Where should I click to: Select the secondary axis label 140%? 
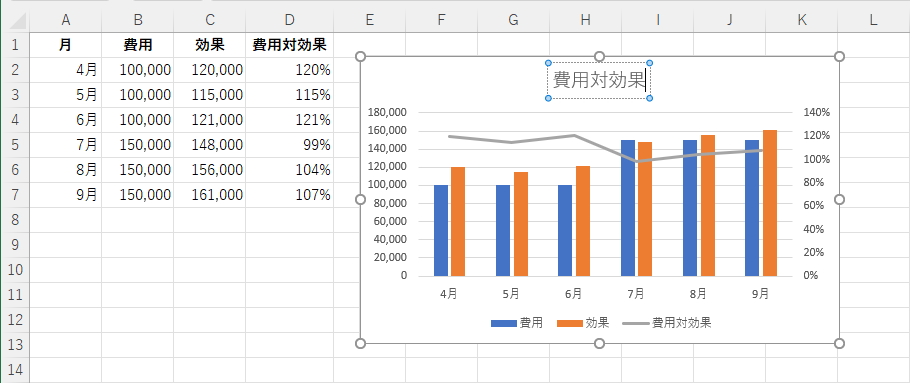click(x=817, y=112)
